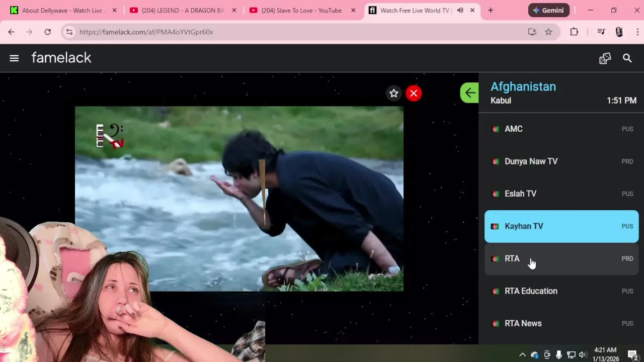Select the Eslah TV channel
The width and height of the screenshot is (644, 362).
pyautogui.click(x=561, y=194)
